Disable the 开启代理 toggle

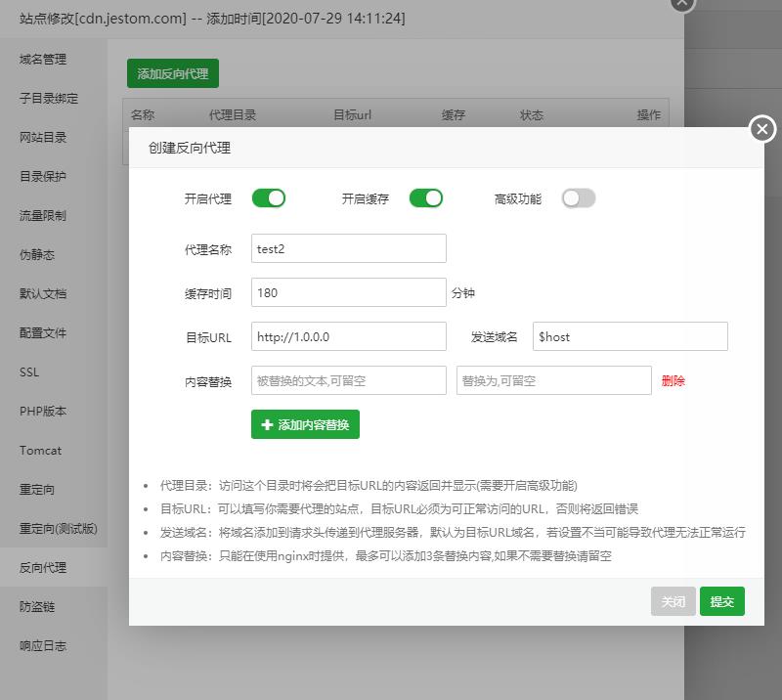tap(269, 197)
